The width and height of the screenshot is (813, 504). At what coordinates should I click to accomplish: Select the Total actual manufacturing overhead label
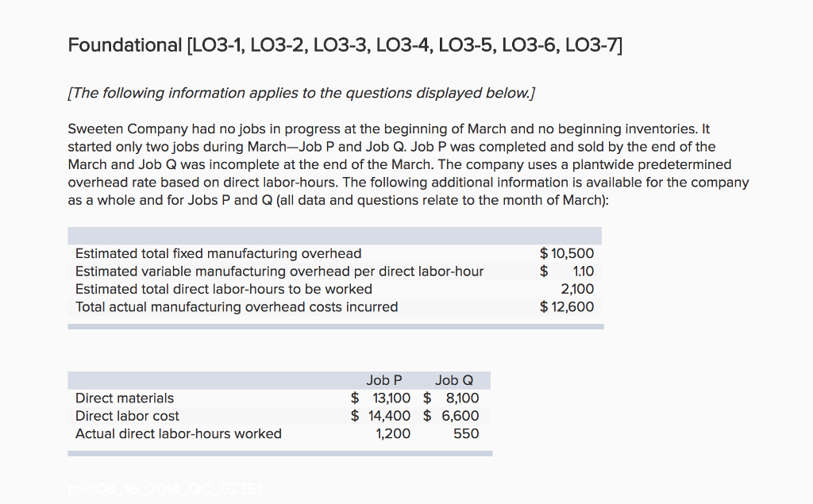(x=237, y=306)
